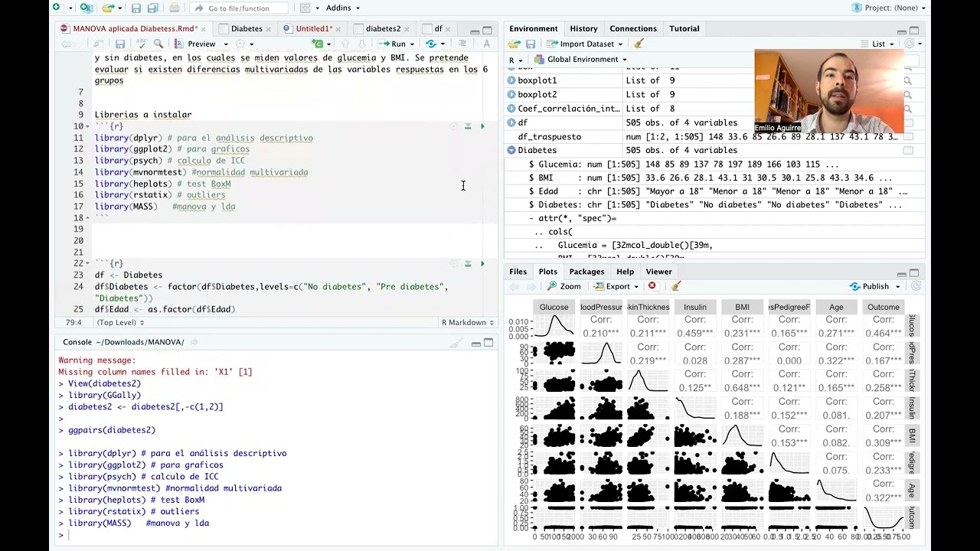Open the Viewer tab

[x=658, y=272]
